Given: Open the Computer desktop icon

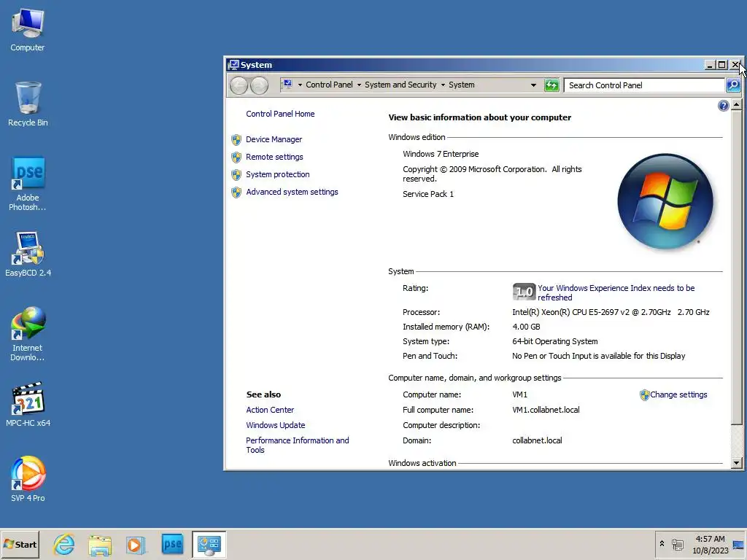Looking at the screenshot, I should (28, 30).
